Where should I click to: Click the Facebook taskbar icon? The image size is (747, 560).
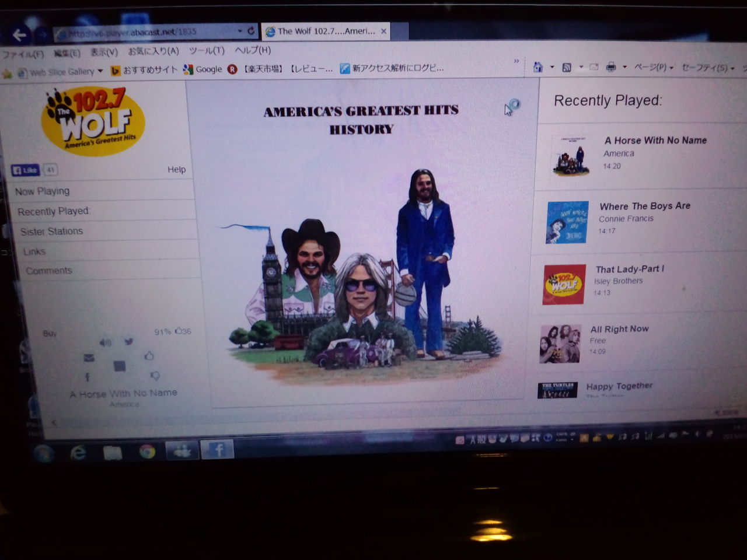218,450
